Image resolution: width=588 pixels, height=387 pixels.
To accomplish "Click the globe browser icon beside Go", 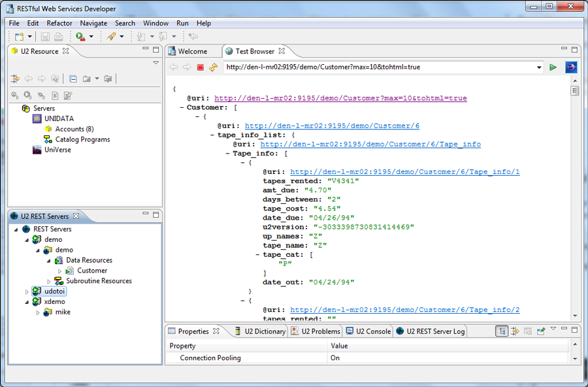I will coord(571,67).
